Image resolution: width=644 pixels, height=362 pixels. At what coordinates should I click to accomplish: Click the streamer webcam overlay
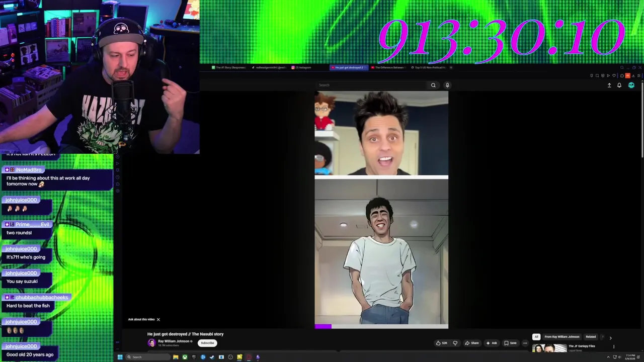100,76
